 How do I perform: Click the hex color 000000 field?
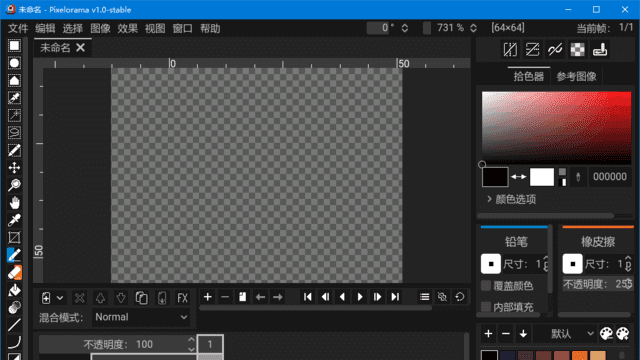coord(610,177)
